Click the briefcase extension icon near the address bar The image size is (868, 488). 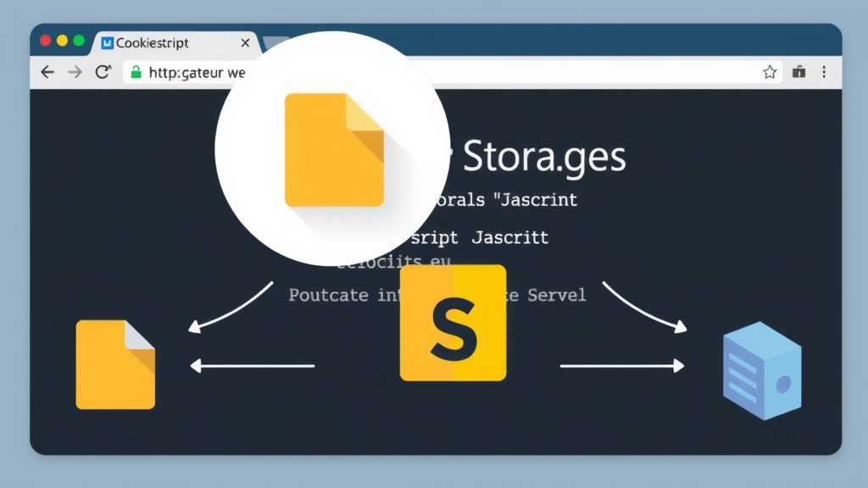pos(798,73)
